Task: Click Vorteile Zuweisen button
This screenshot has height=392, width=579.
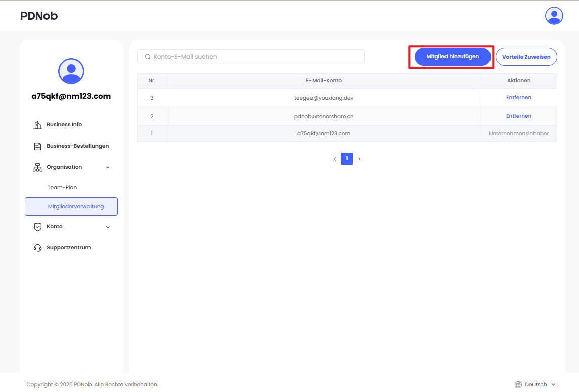Action: pos(526,57)
